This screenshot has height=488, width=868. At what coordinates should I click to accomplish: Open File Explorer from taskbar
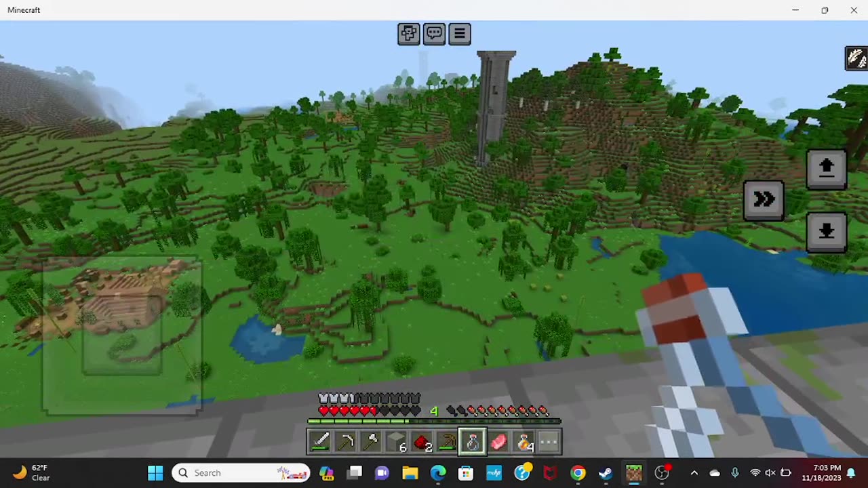410,473
